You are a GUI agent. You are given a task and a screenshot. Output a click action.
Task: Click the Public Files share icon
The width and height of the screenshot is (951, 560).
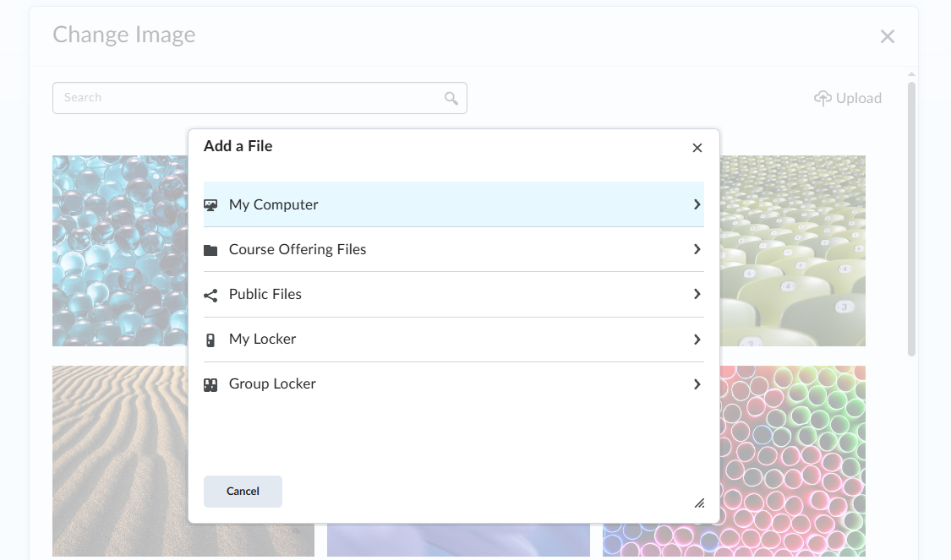pos(210,295)
